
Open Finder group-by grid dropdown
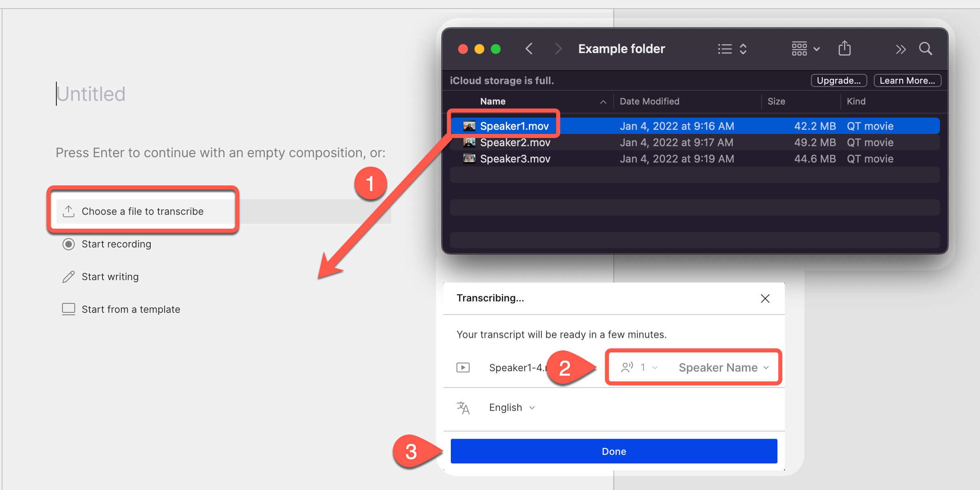pyautogui.click(x=806, y=49)
